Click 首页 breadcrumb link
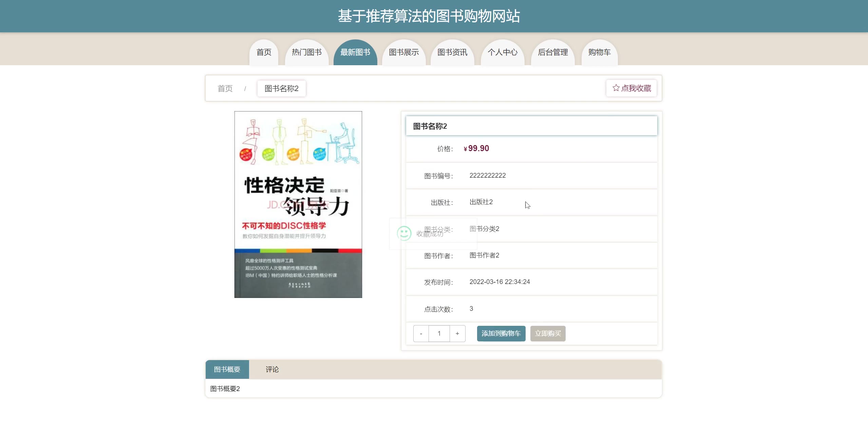Viewport: 868px width, 426px height. coord(225,89)
